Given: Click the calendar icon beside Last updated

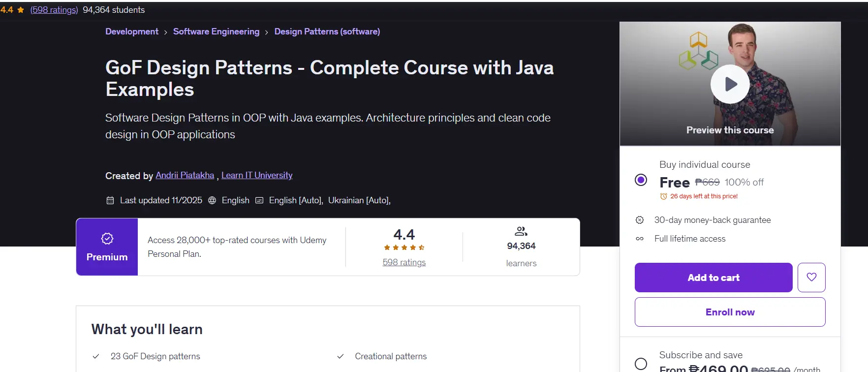Looking at the screenshot, I should pyautogui.click(x=110, y=200).
